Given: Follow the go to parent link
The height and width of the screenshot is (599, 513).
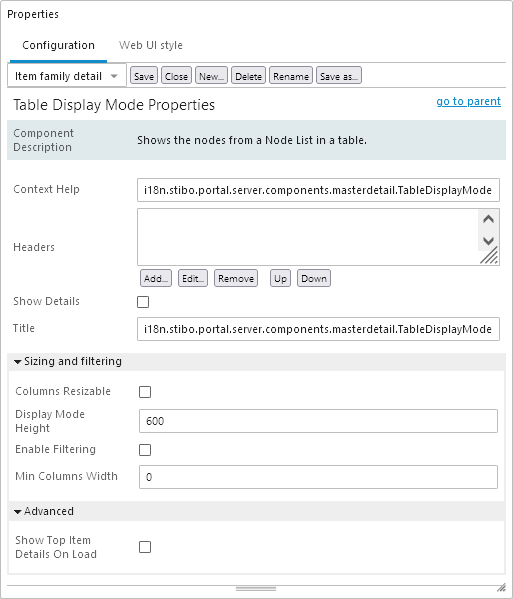Looking at the screenshot, I should 468,101.
